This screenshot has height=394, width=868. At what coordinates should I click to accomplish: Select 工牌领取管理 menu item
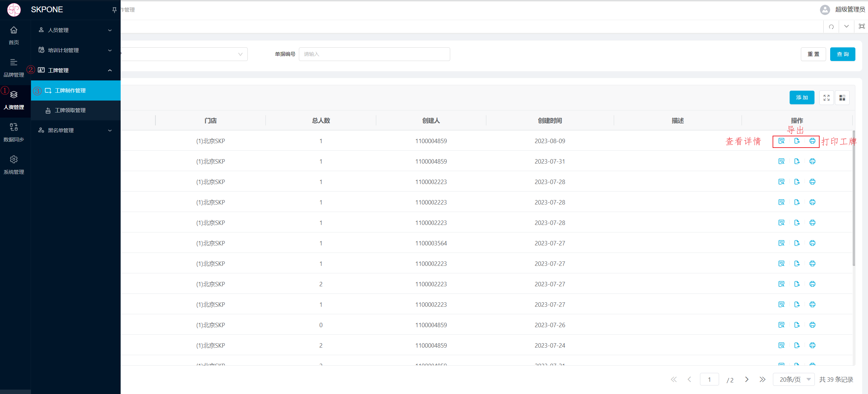click(76, 110)
